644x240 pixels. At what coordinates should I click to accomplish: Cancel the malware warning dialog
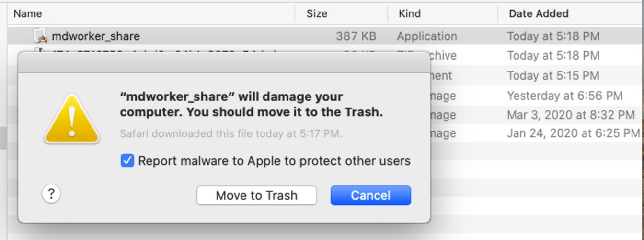370,195
